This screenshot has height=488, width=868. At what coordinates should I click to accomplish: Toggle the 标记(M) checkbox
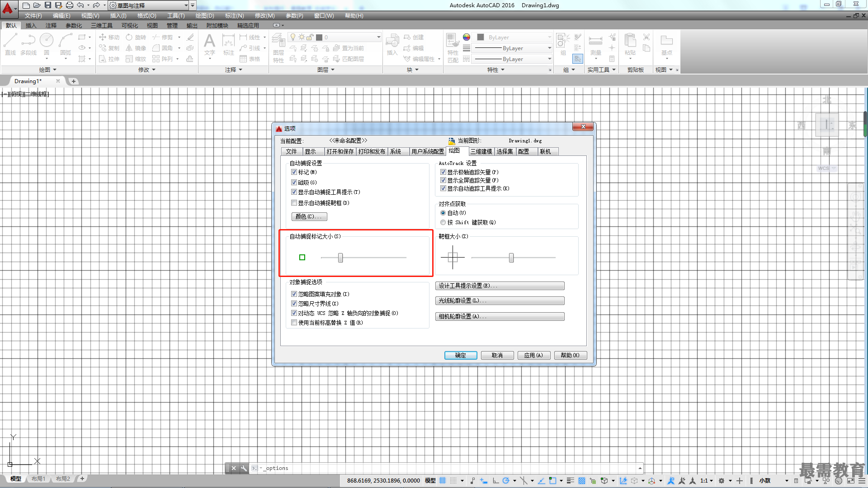coord(294,172)
